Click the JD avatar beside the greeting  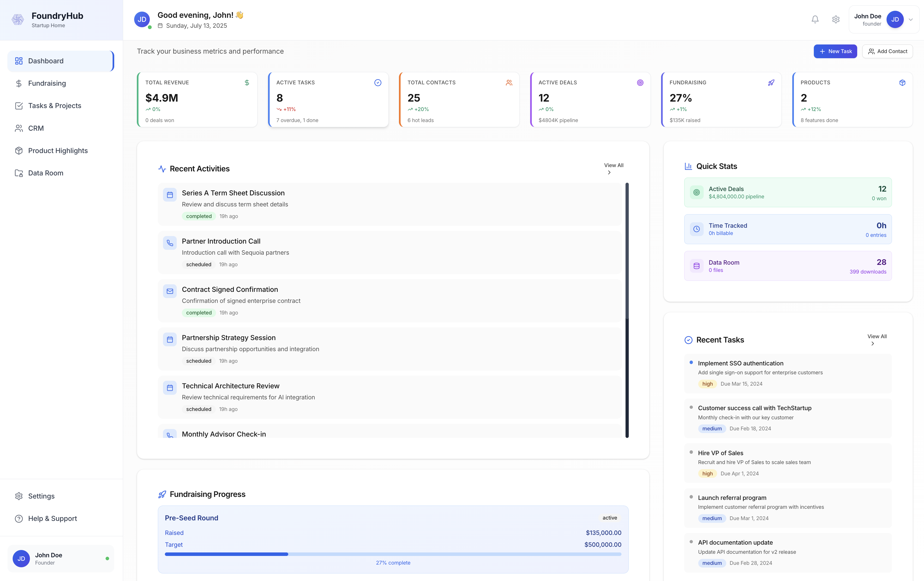(x=142, y=20)
